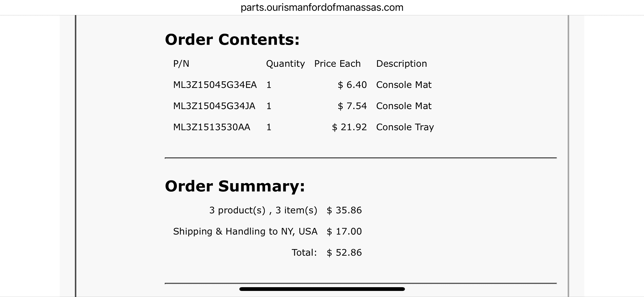644x297 pixels.
Task: Select part number ML3Z1513530AA
Action: coord(212,127)
